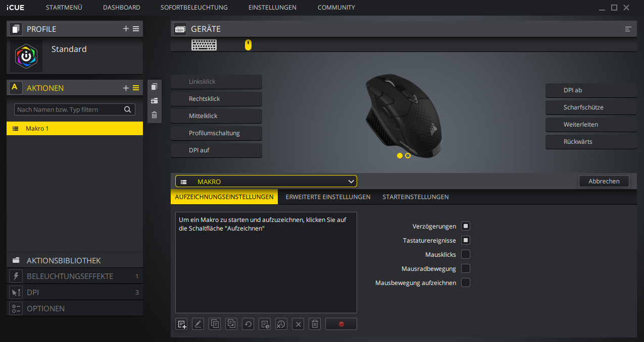Select the Weiterleiten mouse button
Screen dimensions: 644x342
pyautogui.click(x=591, y=125)
